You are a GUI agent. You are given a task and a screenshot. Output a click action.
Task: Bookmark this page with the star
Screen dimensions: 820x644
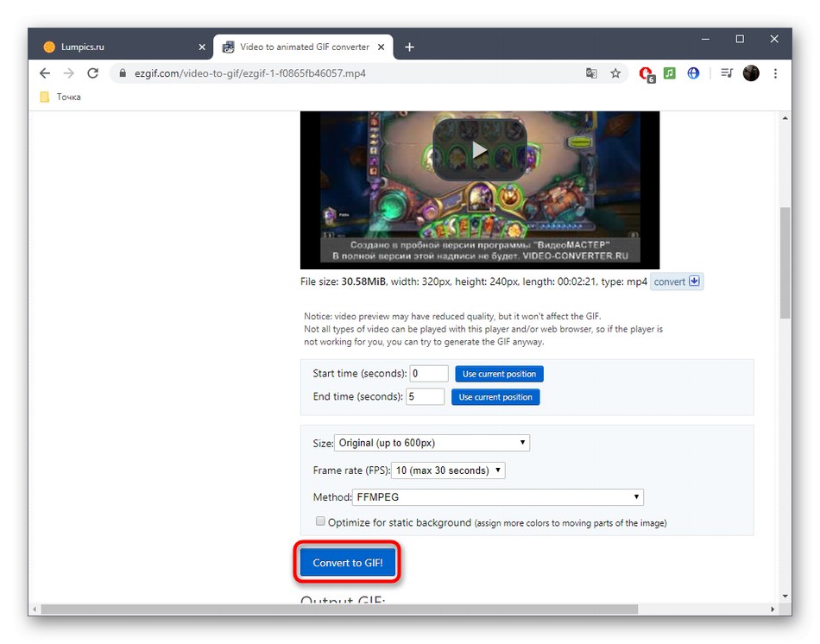(615, 73)
